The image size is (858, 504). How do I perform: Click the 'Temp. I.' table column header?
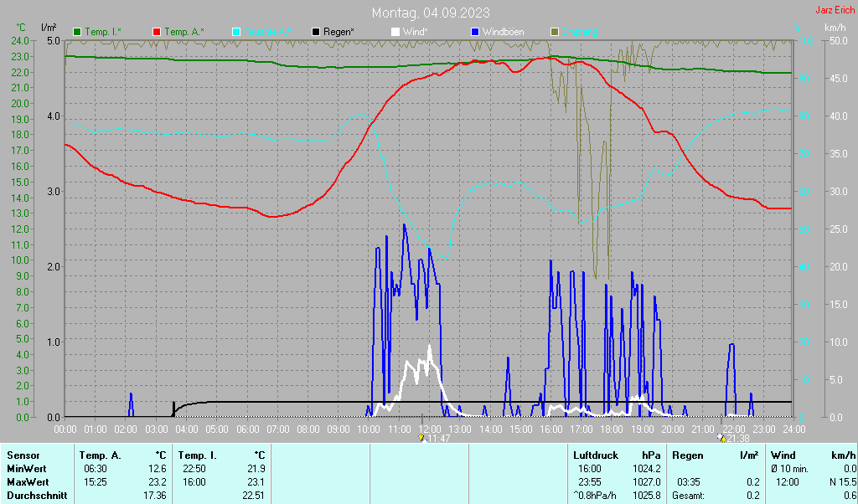pos(197,455)
